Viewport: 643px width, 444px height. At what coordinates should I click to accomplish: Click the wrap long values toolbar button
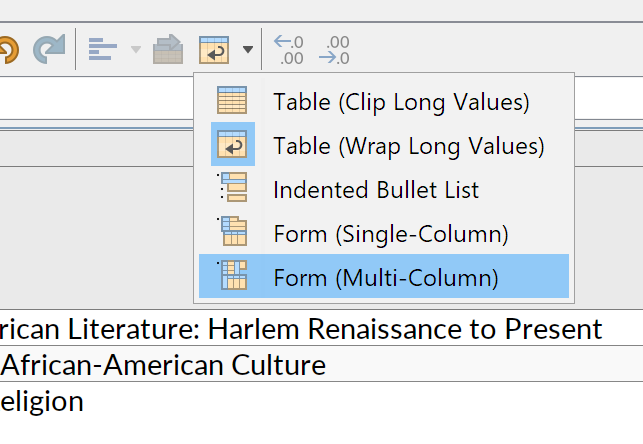tap(214, 50)
